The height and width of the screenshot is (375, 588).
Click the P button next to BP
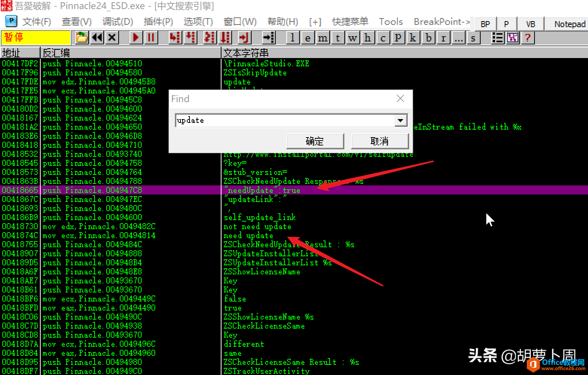[506, 24]
